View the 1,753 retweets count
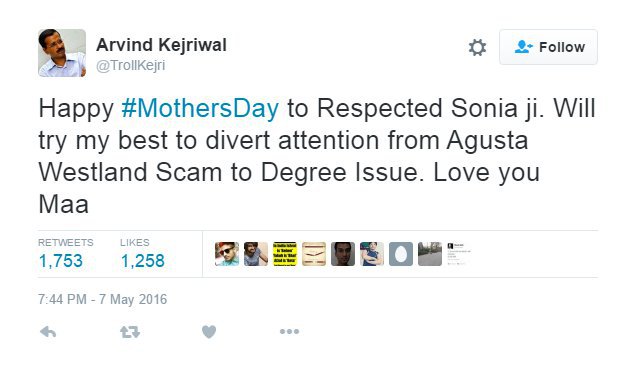 pos(61,260)
